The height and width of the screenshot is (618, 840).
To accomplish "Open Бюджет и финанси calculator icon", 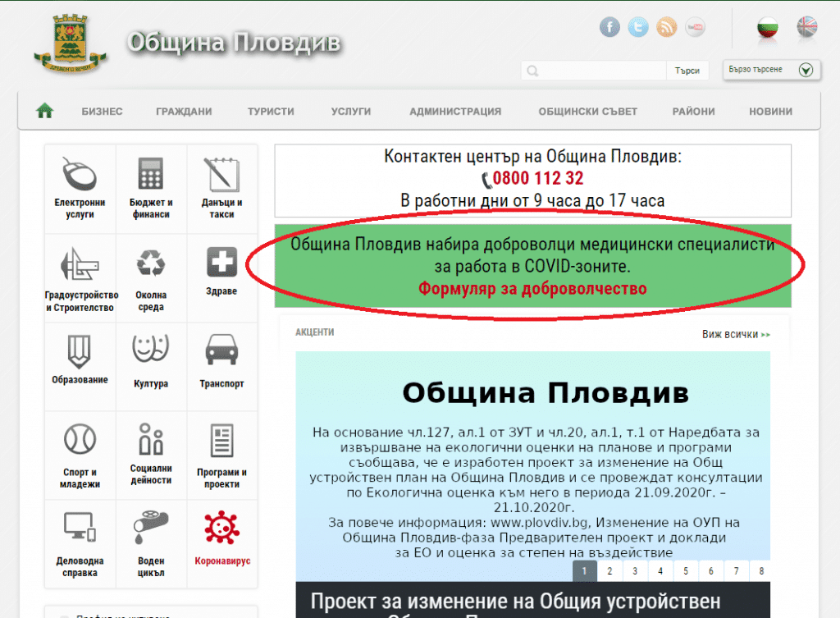I will (x=150, y=174).
